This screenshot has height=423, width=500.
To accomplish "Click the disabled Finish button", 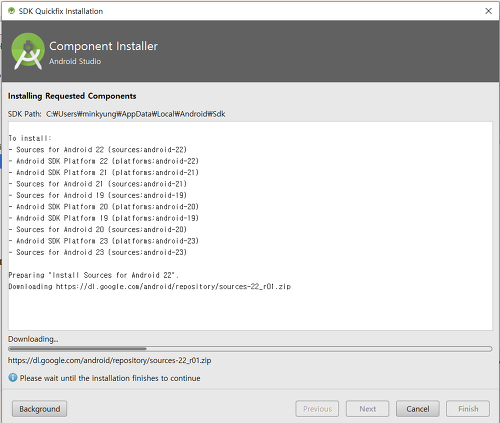I will tap(468, 409).
